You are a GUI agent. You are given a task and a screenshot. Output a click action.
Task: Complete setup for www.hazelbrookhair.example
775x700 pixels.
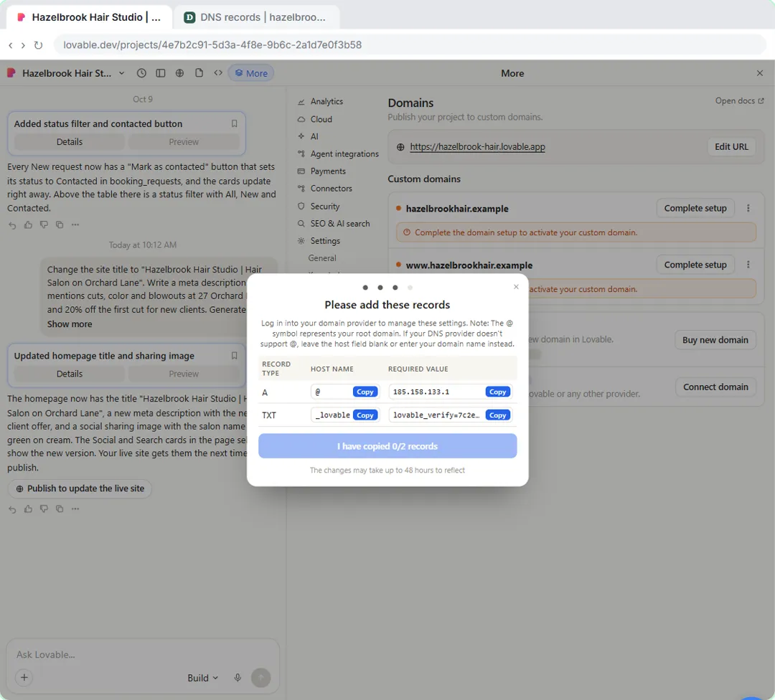click(x=695, y=265)
